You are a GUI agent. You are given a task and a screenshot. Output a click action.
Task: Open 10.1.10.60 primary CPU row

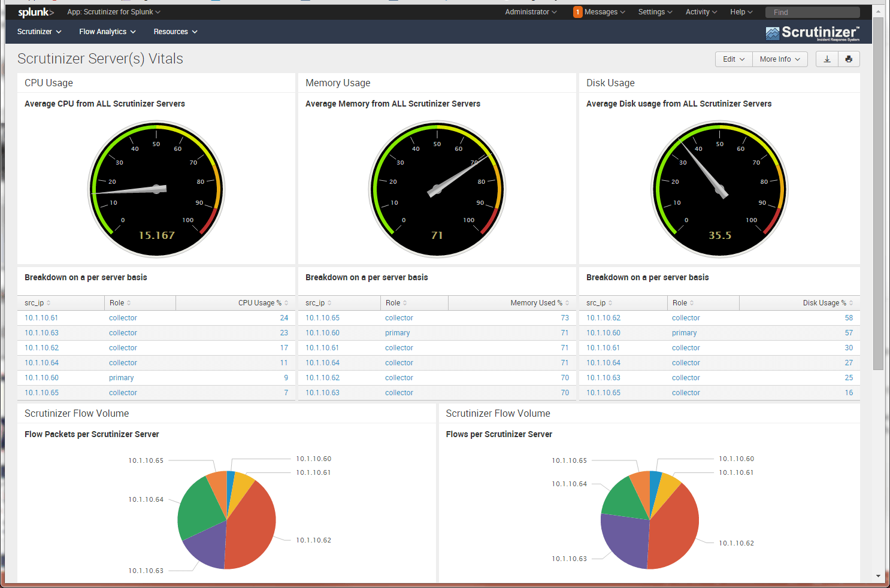tap(41, 378)
